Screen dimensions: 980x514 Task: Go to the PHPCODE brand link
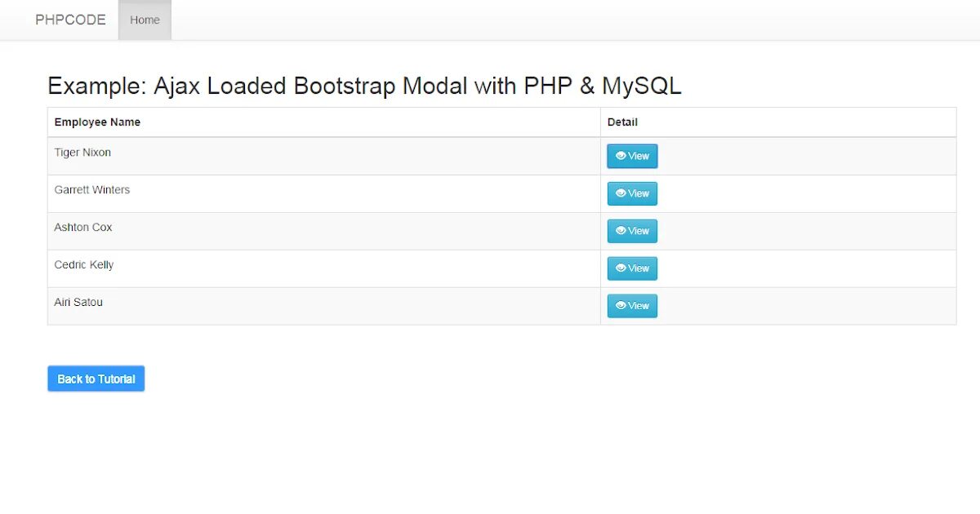point(70,20)
